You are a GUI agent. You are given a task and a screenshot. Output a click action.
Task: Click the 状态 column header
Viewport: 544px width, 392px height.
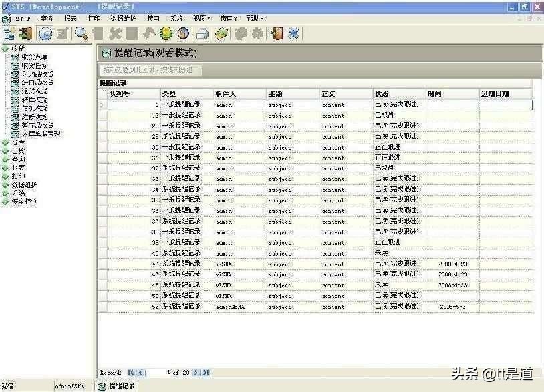[382, 94]
